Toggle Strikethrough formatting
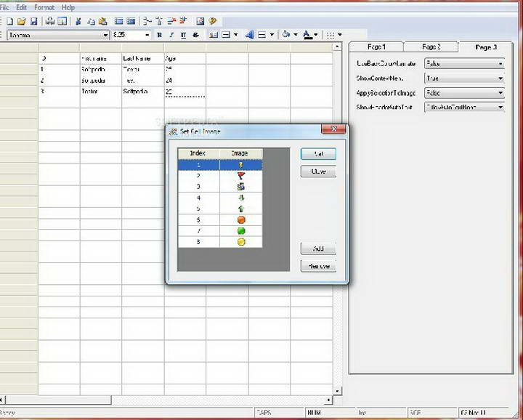The height and width of the screenshot is (420, 523). [x=195, y=35]
